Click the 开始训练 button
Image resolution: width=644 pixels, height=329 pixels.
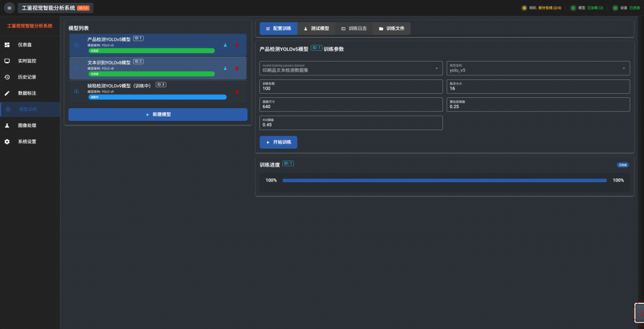(x=278, y=142)
